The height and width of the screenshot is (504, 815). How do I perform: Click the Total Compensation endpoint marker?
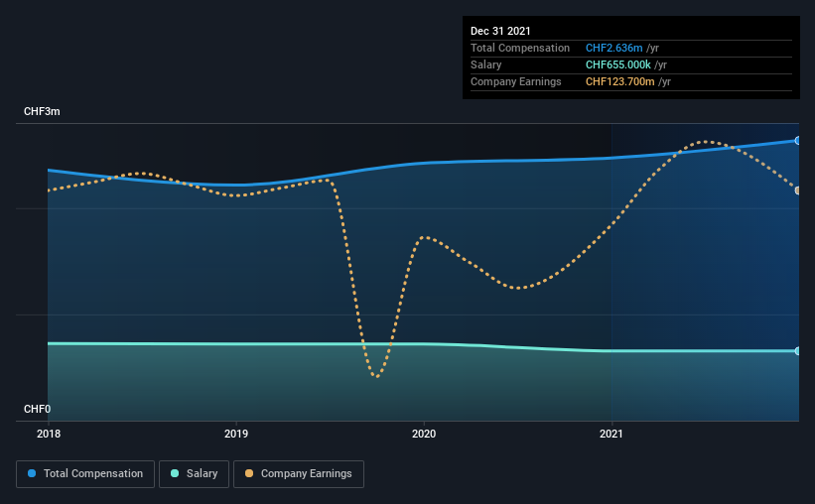(x=797, y=140)
